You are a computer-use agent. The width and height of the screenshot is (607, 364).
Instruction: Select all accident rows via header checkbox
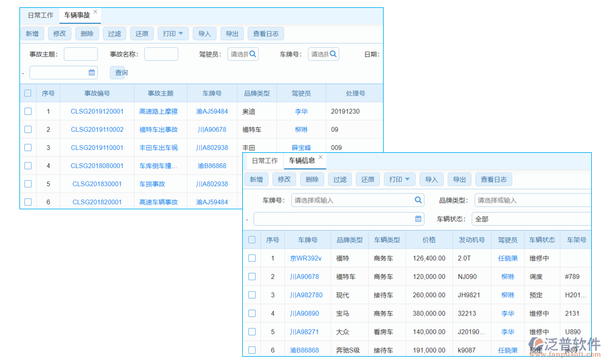[27, 92]
